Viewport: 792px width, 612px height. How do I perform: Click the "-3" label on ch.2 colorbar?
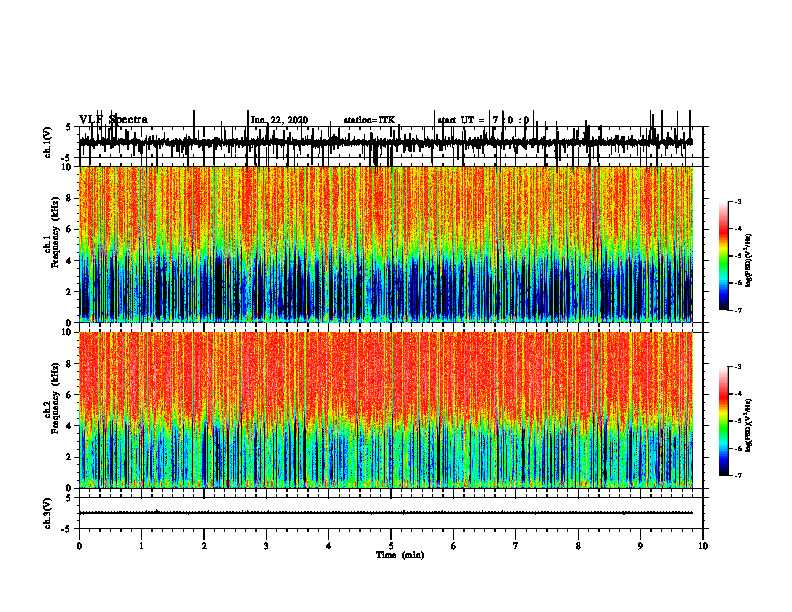click(x=738, y=367)
